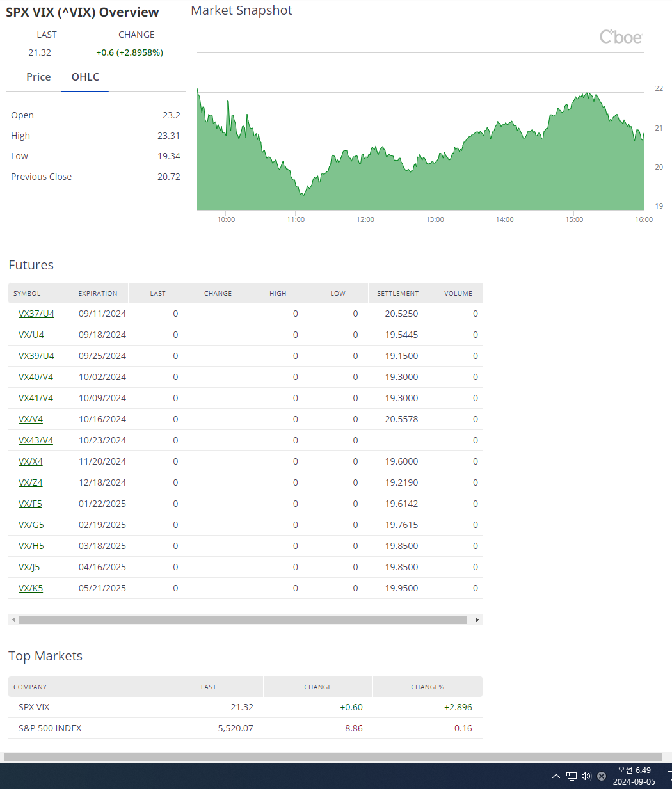672x789 pixels.
Task: Open the VX/X4 futures link
Action: 31,461
